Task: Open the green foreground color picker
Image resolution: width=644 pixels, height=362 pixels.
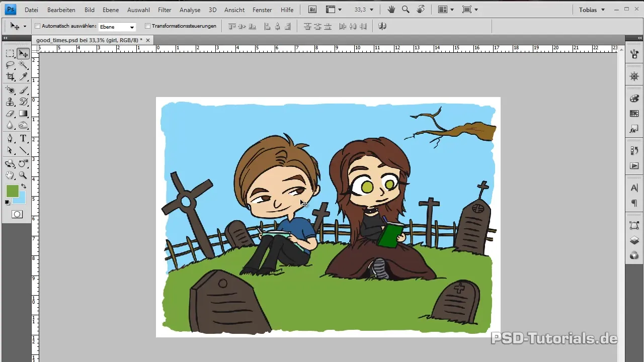Action: point(12,191)
